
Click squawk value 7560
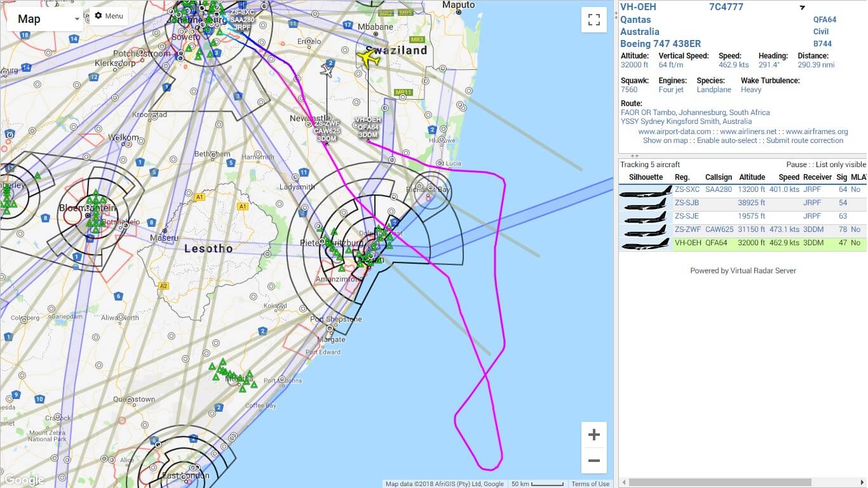click(x=629, y=90)
